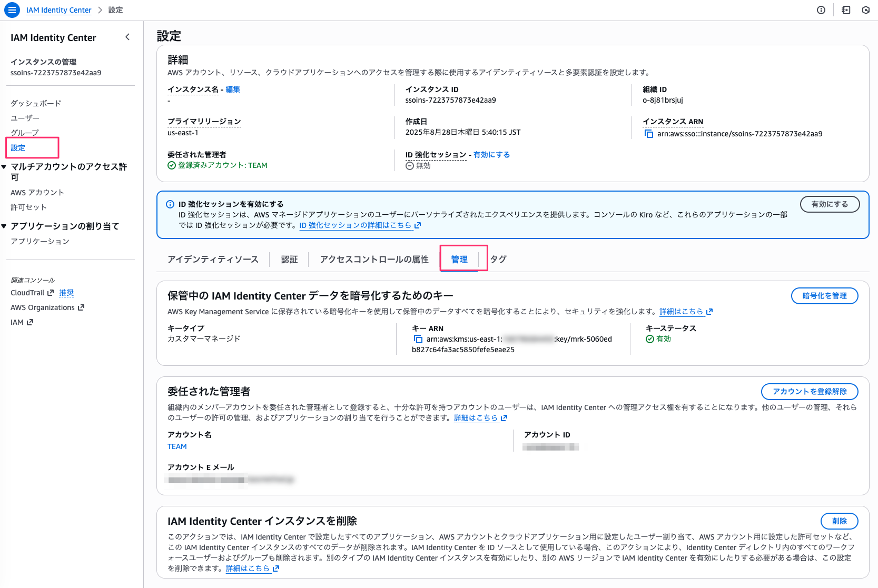Viewport: 878px width, 588px height.
Task: Click the 暗号化を管理 button
Action: tap(824, 296)
